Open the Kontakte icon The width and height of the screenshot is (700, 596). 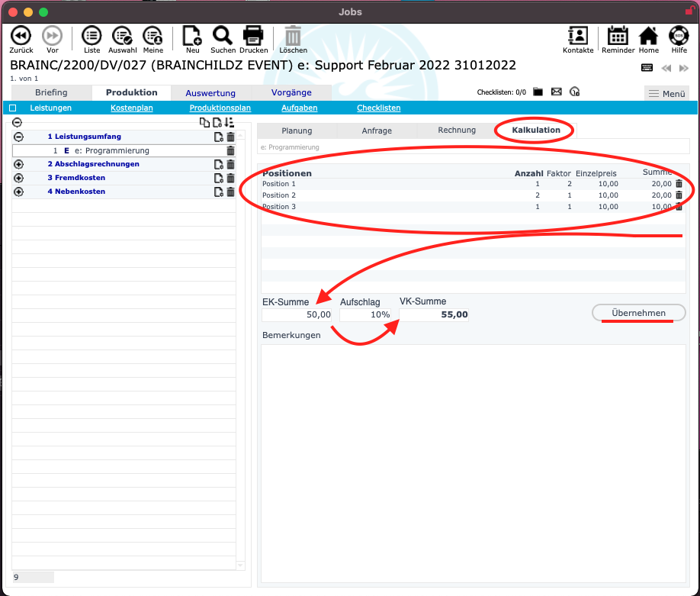(578, 36)
